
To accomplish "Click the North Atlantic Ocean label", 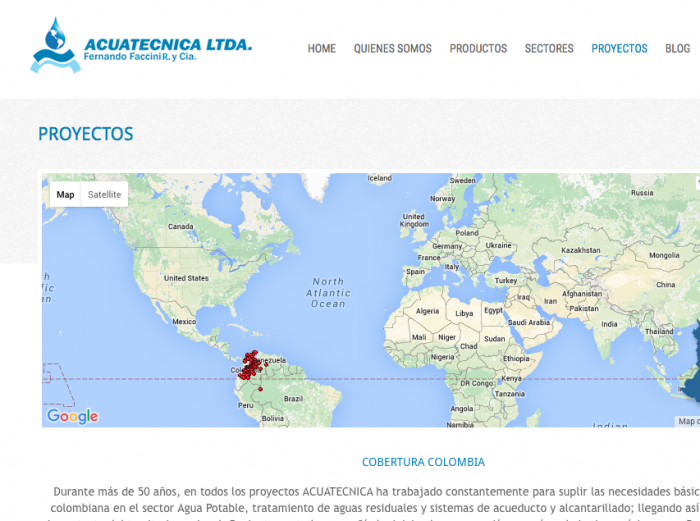I will [329, 293].
